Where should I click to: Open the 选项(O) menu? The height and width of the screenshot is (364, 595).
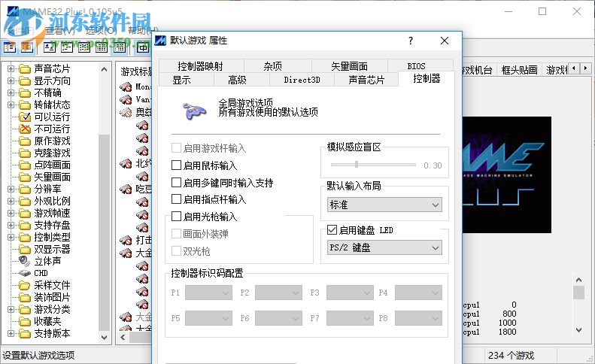tap(101, 31)
